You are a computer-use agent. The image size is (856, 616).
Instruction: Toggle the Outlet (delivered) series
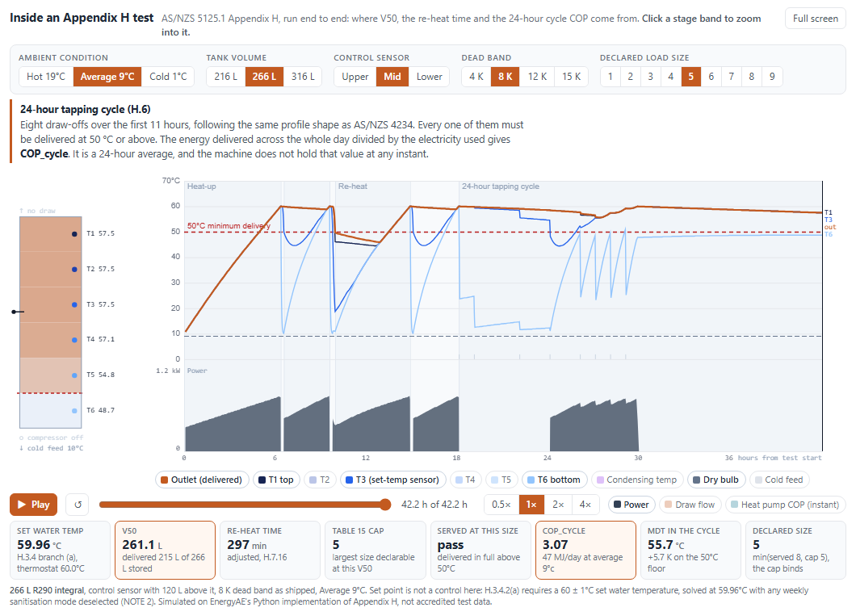pyautogui.click(x=202, y=480)
